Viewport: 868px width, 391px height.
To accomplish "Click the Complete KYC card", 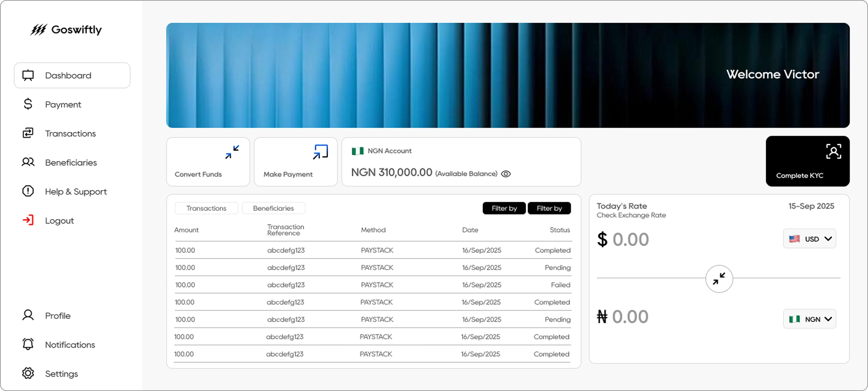I will tap(808, 161).
